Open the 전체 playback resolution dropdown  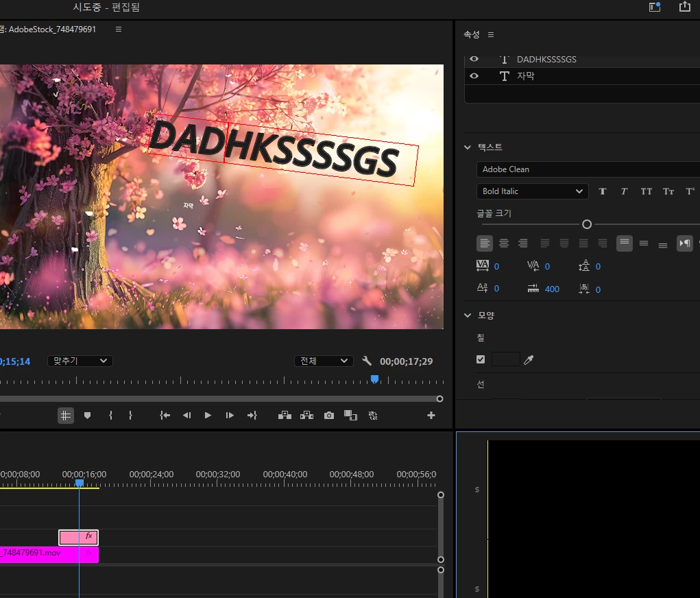(324, 361)
